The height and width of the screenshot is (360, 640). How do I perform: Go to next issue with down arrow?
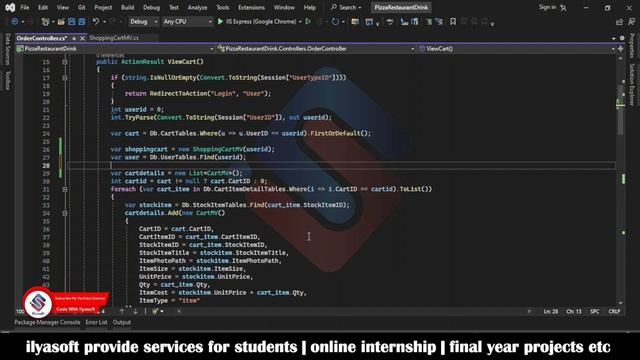pos(135,311)
